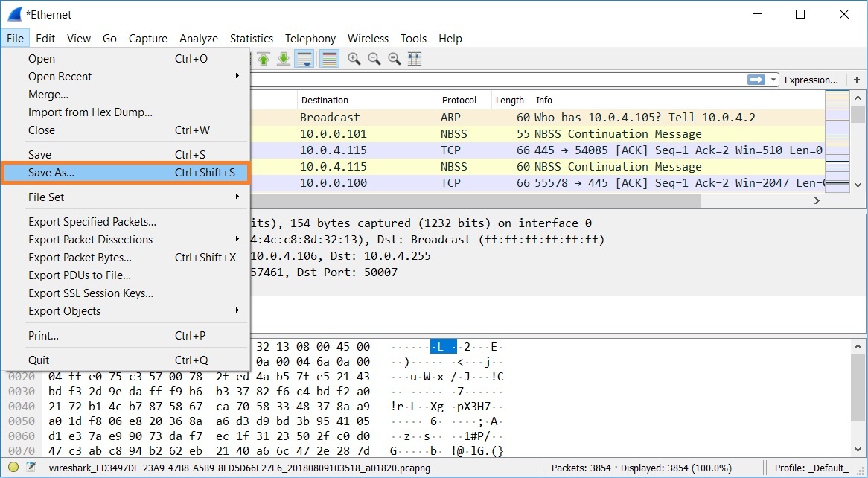This screenshot has height=478, width=868.
Task: Toggle auto-scroll in live capture
Action: [304, 58]
